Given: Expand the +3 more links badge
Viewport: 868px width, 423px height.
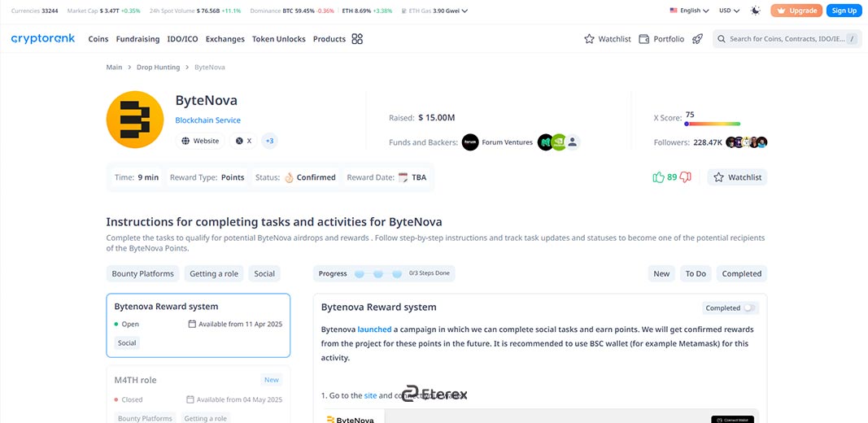Looking at the screenshot, I should coord(269,142).
